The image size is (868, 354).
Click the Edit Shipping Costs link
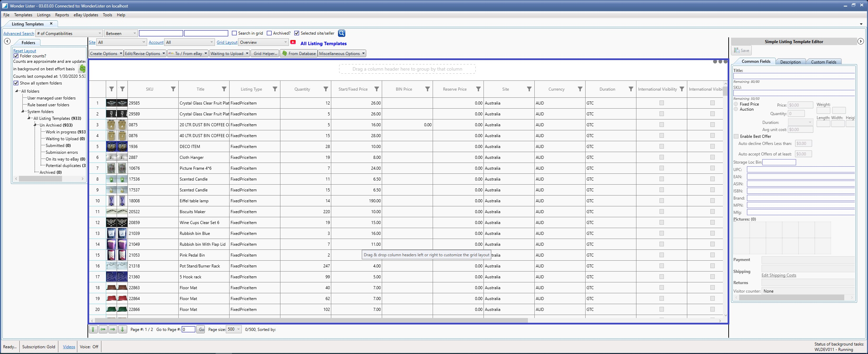point(779,275)
